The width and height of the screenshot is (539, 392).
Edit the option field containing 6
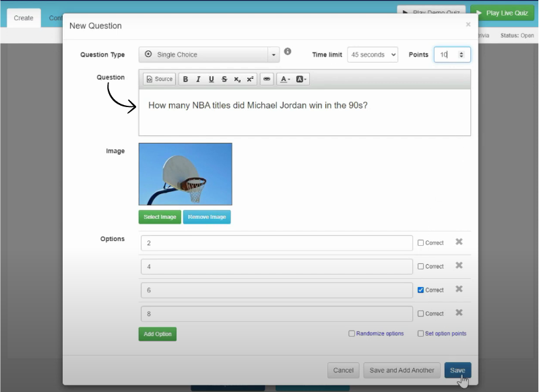pos(277,290)
